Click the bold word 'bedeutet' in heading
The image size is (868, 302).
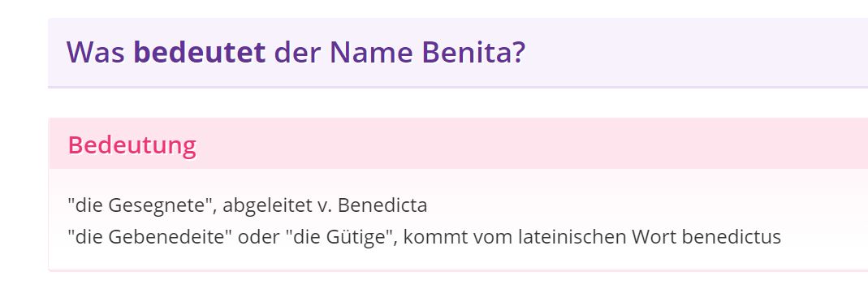click(200, 52)
